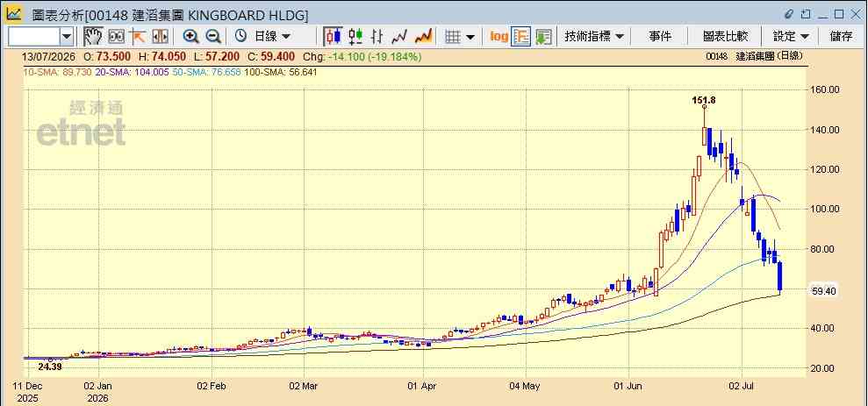
Task: Click the detach window icon in title bar
Action: click(x=806, y=14)
